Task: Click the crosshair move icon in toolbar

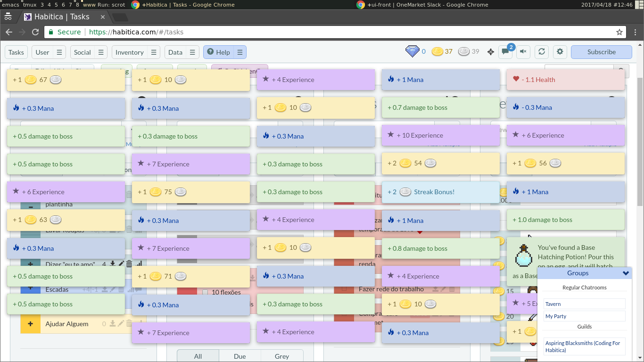Action: pos(491,52)
